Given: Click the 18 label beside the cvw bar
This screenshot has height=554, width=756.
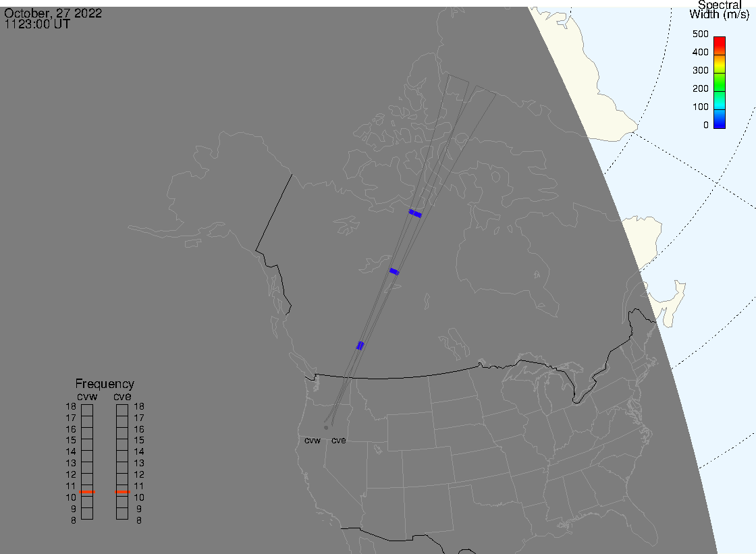Looking at the screenshot, I should click(x=71, y=406).
